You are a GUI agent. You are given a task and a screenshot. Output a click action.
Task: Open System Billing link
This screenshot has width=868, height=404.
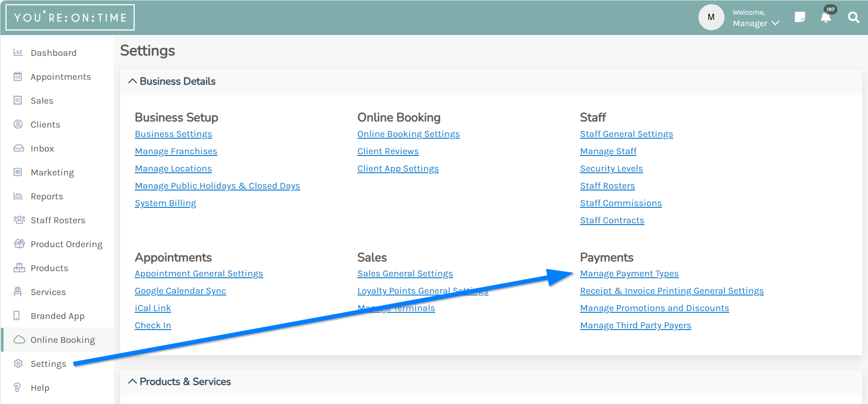pos(165,203)
